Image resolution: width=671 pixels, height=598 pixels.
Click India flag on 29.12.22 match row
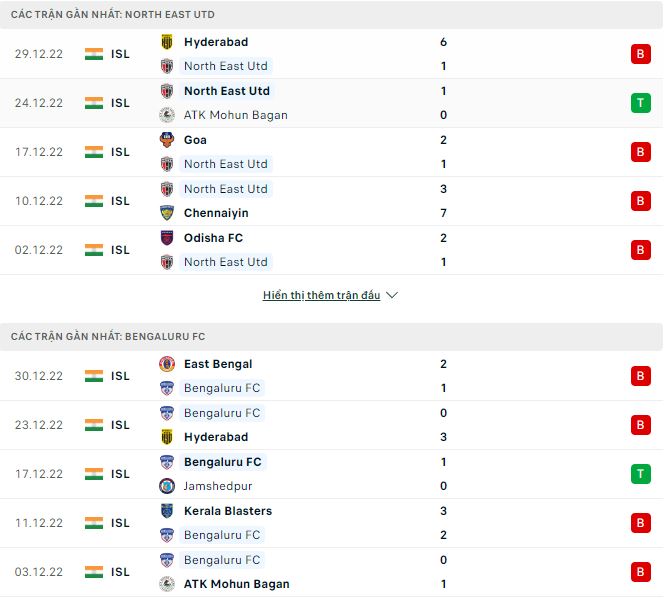pos(94,54)
